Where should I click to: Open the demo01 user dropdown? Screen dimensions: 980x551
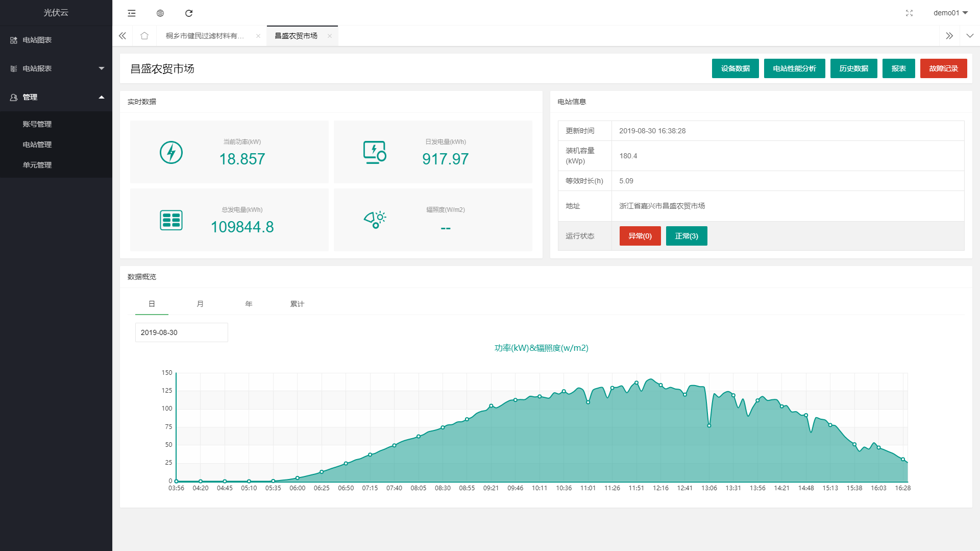click(x=950, y=13)
